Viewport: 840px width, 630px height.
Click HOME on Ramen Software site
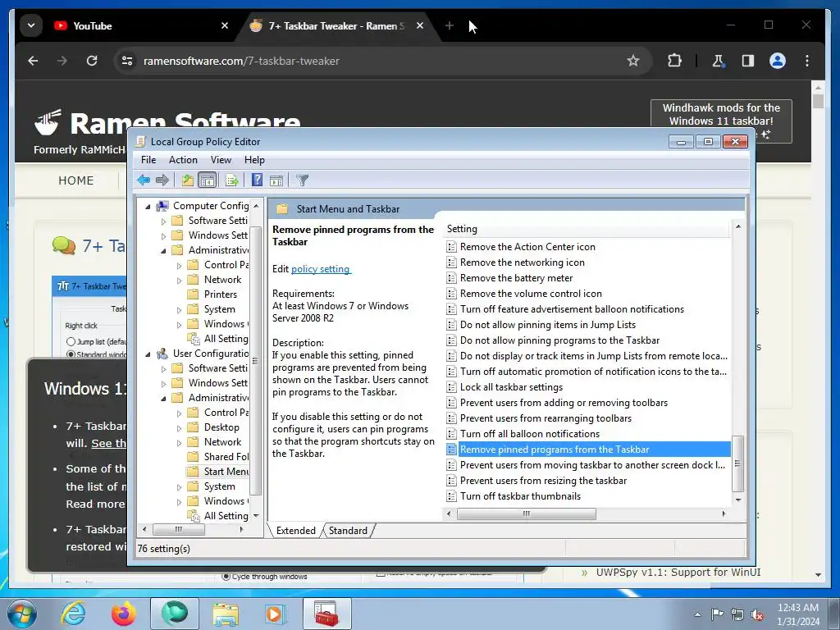tap(76, 180)
